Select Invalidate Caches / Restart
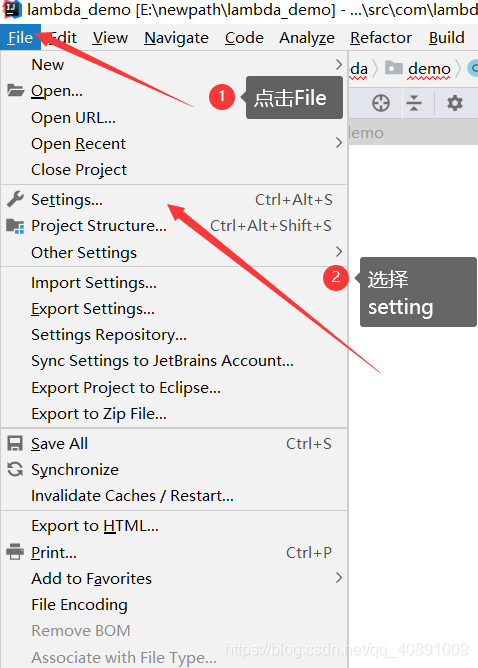This screenshot has width=478, height=668. [x=132, y=496]
